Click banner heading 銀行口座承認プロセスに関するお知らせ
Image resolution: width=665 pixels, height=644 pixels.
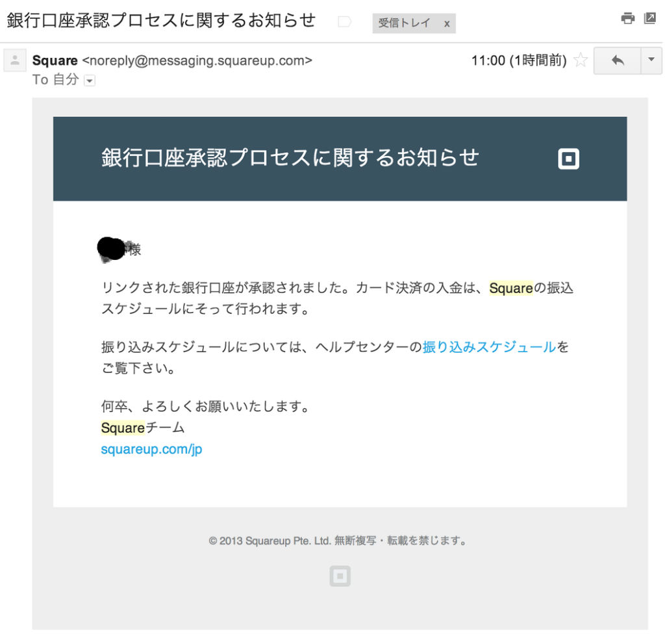(x=290, y=158)
